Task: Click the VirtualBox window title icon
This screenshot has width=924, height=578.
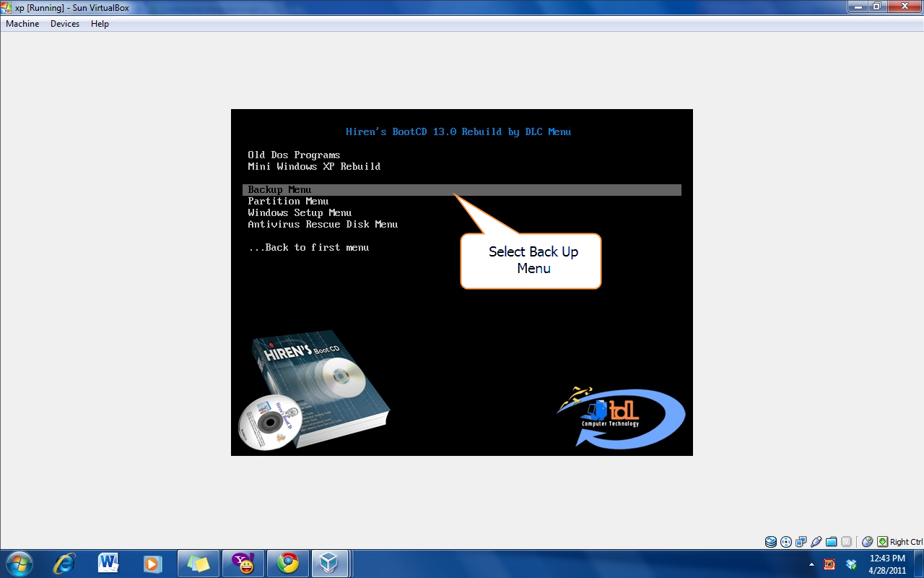Action: [7, 7]
